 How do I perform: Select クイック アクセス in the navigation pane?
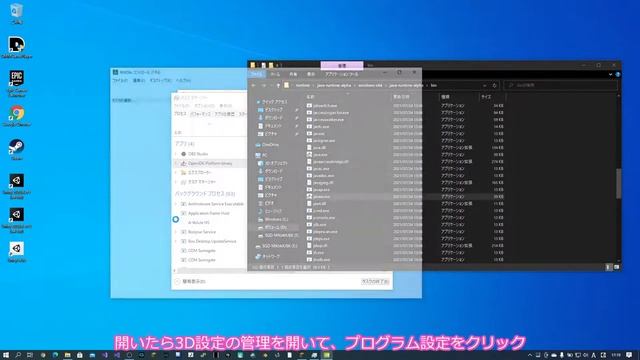(272, 102)
